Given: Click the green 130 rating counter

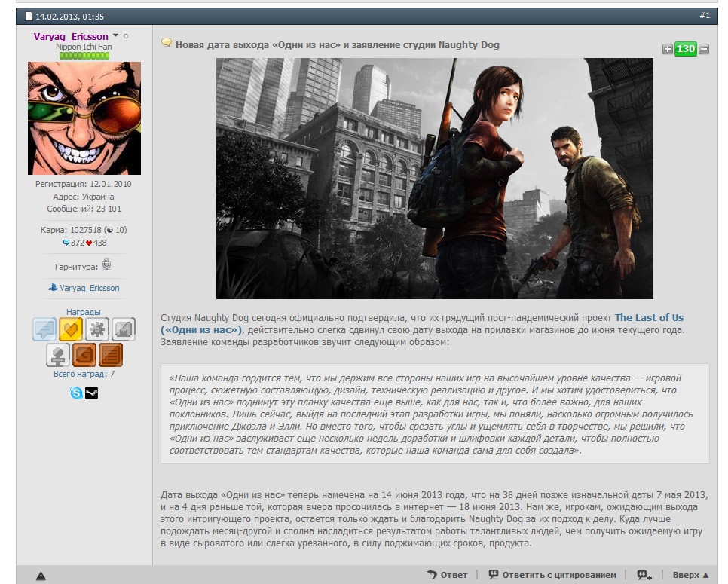Looking at the screenshot, I should tap(685, 50).
